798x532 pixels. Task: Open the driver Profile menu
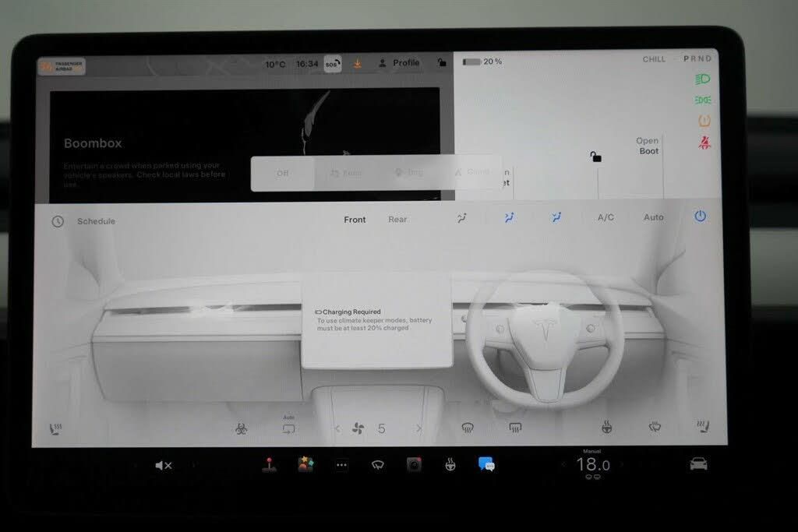pos(400,63)
